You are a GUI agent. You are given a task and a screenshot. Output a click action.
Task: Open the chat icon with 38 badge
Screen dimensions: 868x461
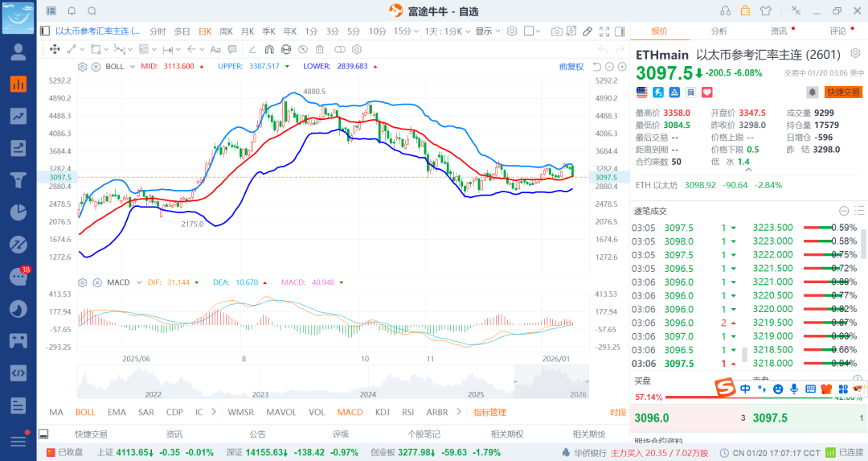point(18,276)
